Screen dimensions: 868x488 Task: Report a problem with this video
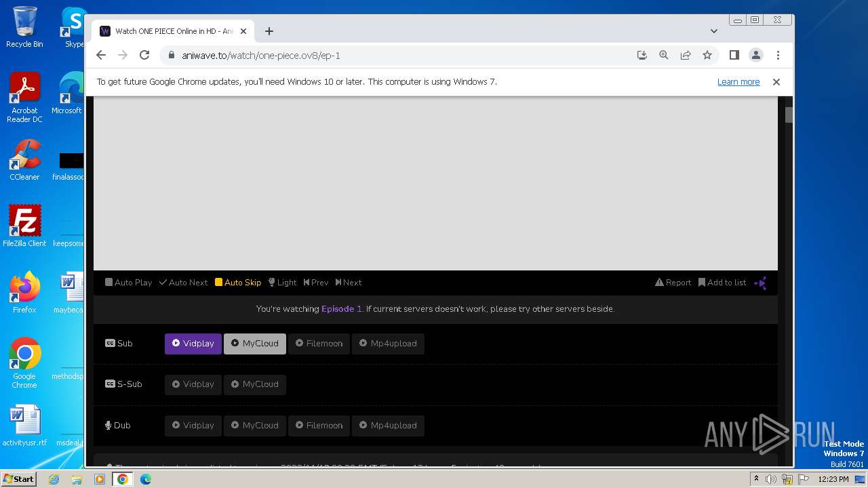click(x=673, y=283)
